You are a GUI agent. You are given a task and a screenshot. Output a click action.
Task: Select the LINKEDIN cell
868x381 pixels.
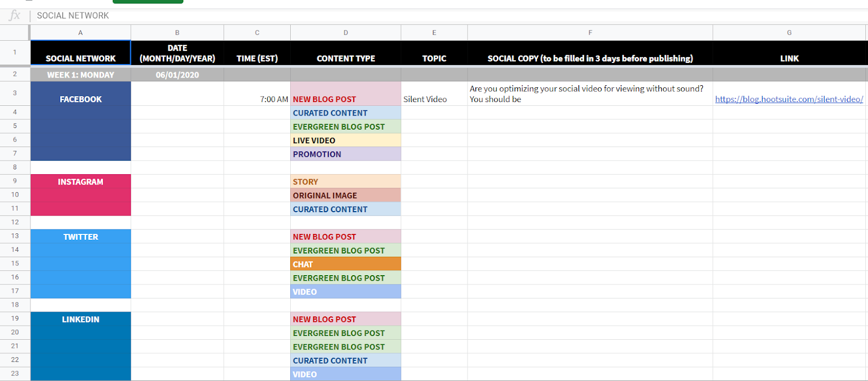click(x=80, y=319)
